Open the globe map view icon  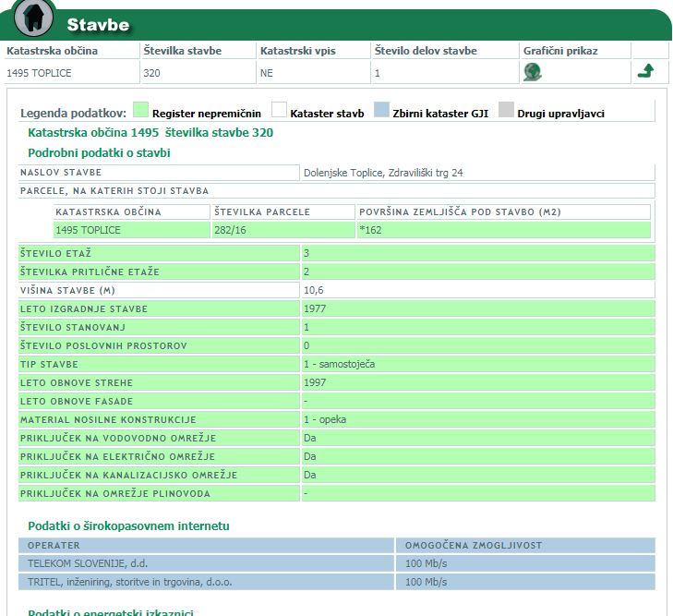pos(533,72)
